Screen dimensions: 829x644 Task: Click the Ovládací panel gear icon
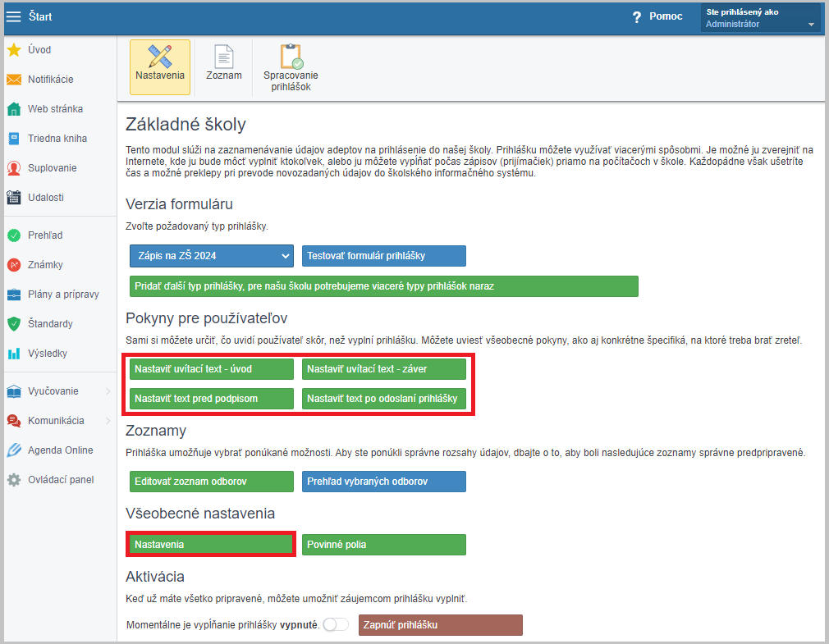[x=14, y=480]
